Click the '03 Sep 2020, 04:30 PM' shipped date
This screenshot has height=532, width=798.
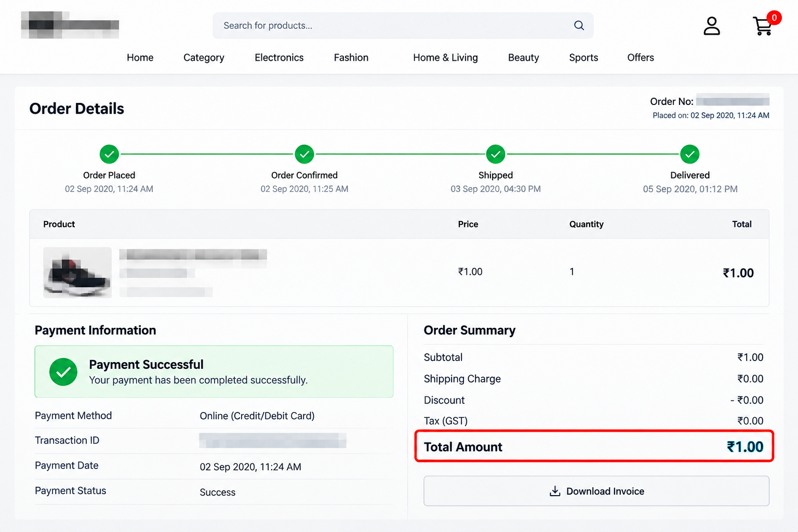coord(496,189)
